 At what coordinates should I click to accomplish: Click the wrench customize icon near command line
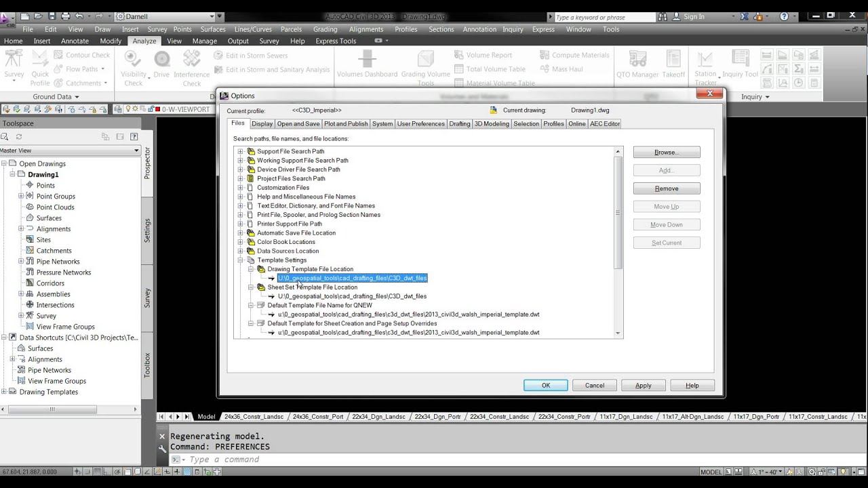click(162, 448)
